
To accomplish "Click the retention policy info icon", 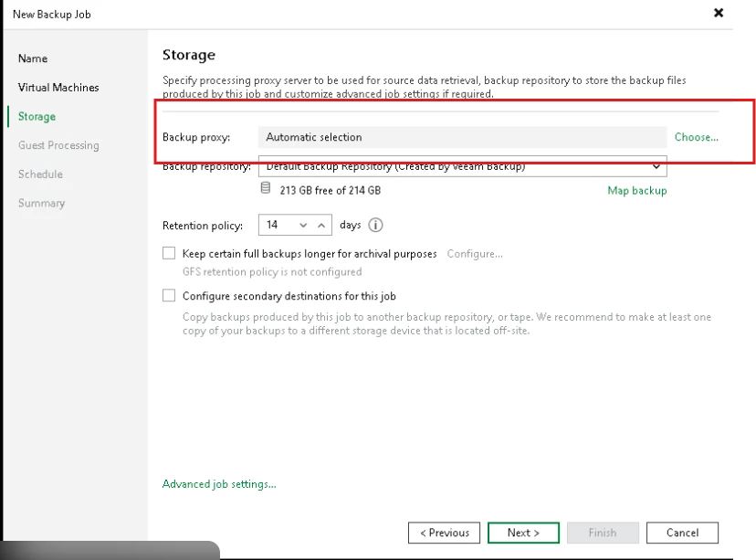I will [x=375, y=225].
